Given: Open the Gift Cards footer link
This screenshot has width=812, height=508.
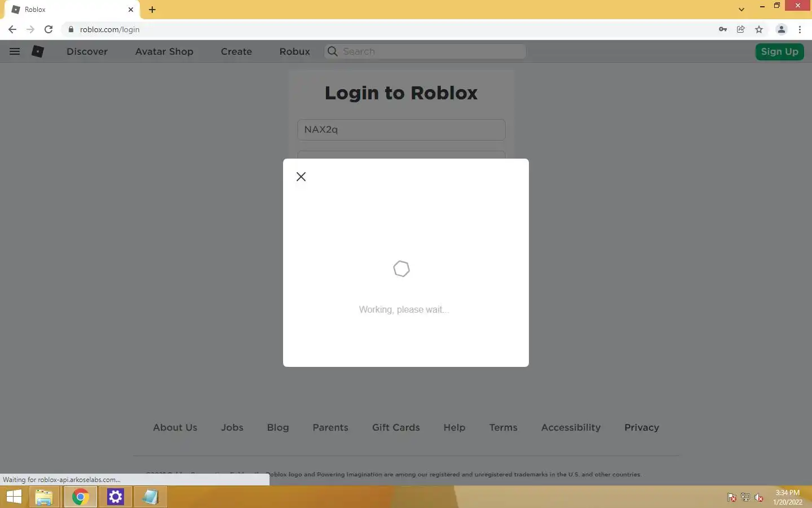Looking at the screenshot, I should [396, 427].
